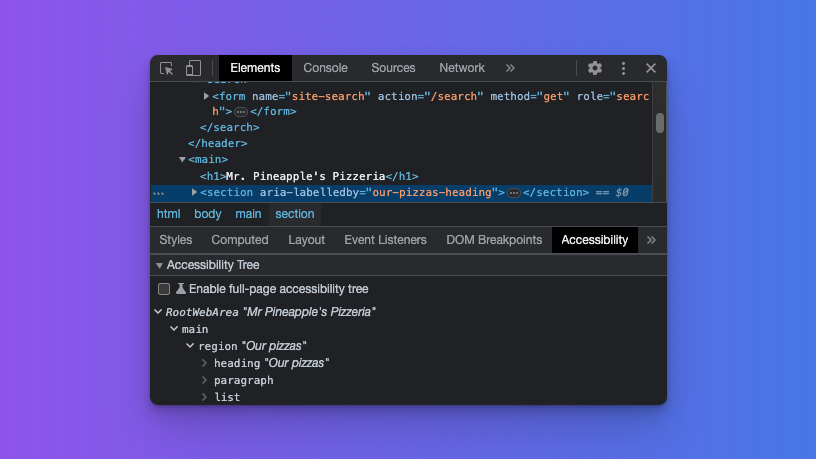
Task: Expand the form site-search element
Action: click(x=206, y=96)
